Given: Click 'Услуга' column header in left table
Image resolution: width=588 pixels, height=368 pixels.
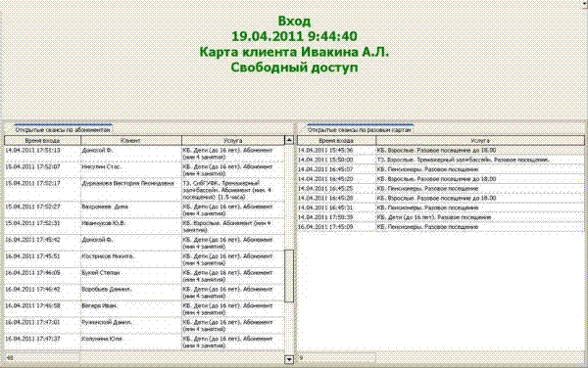Looking at the screenshot, I should click(x=233, y=140).
